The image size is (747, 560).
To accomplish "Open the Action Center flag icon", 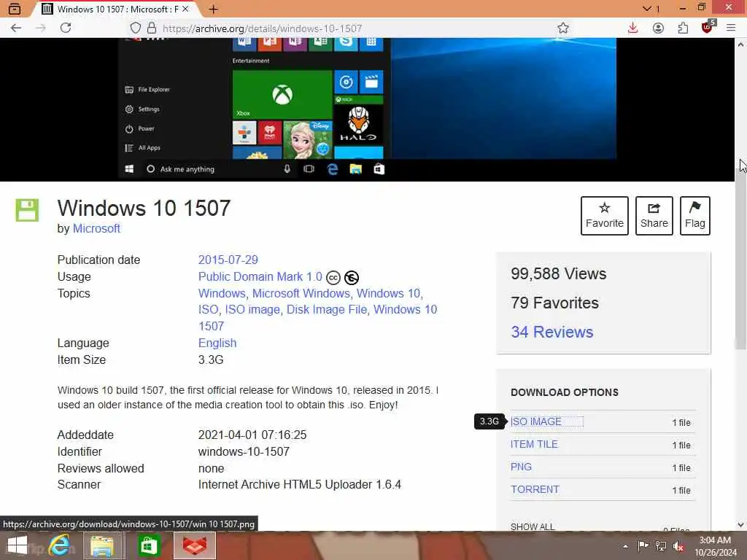I will (x=643, y=545).
